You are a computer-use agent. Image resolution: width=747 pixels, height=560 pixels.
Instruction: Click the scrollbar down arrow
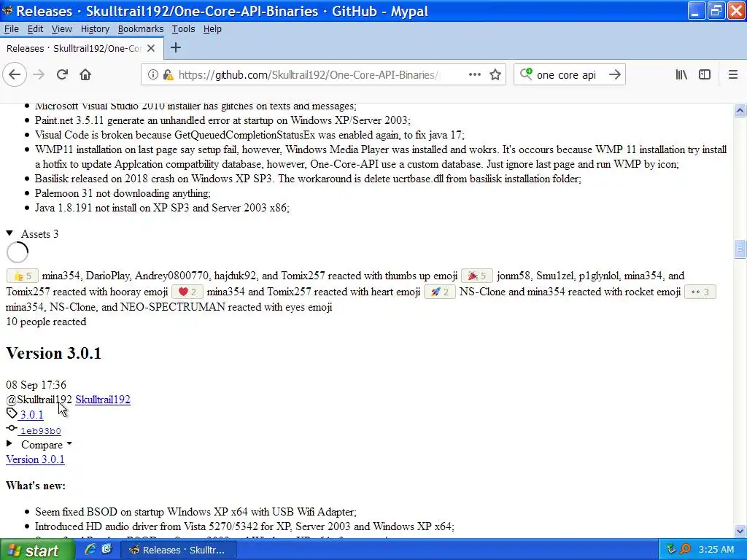click(740, 531)
